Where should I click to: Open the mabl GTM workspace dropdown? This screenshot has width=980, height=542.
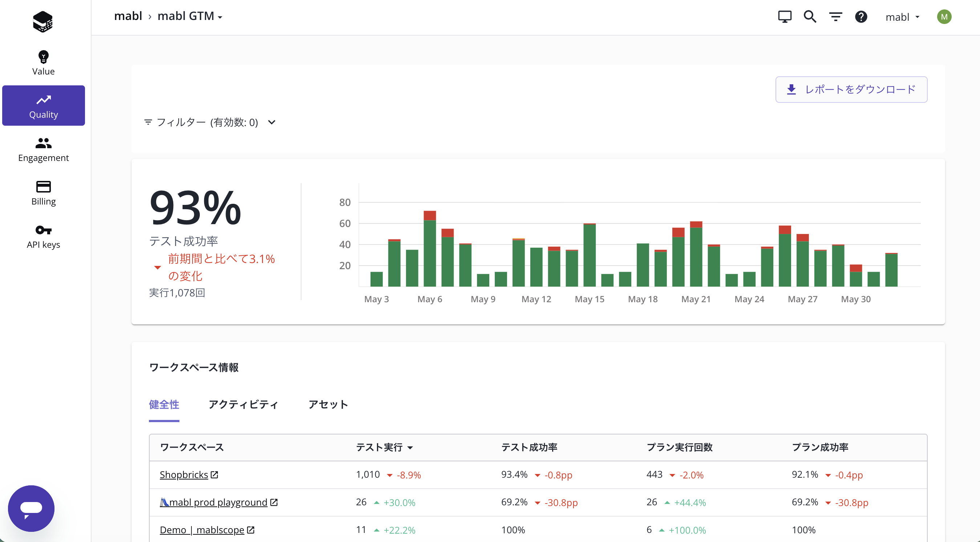coord(190,16)
